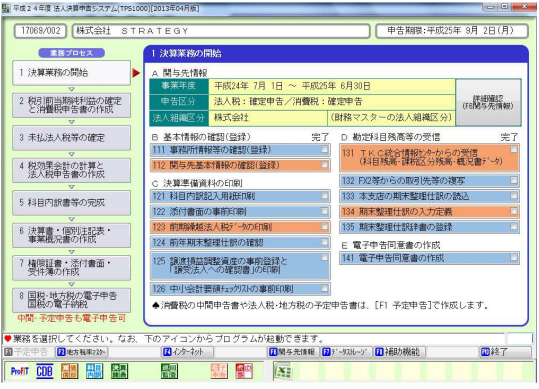Select process step 4 税効果会計の計算
The image size is (539, 389).
click(72, 170)
